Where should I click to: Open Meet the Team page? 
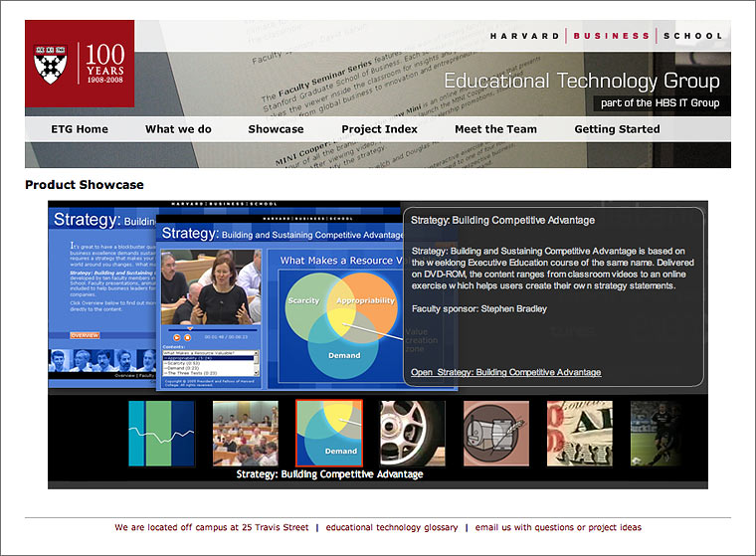[495, 129]
